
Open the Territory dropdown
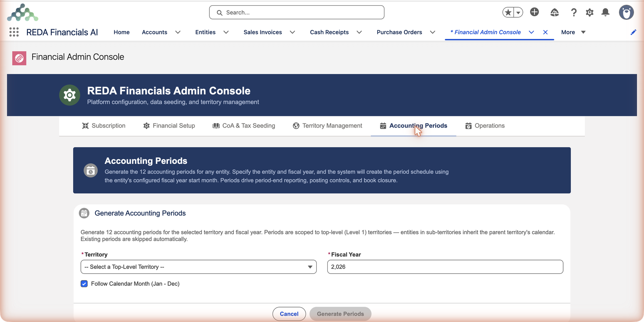pyautogui.click(x=198, y=267)
